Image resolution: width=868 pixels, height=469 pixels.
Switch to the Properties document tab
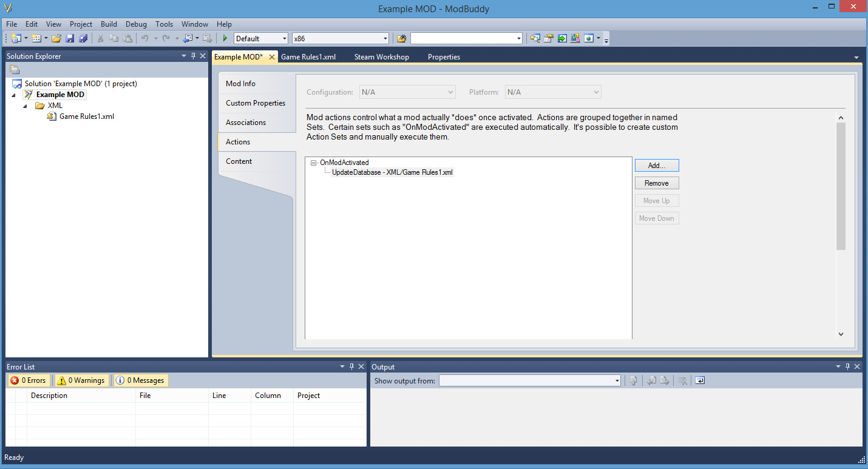click(x=444, y=56)
